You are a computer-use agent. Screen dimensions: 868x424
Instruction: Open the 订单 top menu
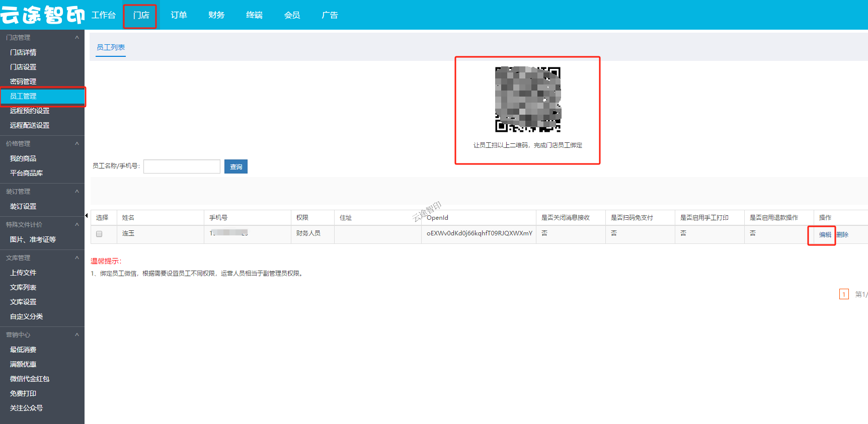(x=179, y=15)
